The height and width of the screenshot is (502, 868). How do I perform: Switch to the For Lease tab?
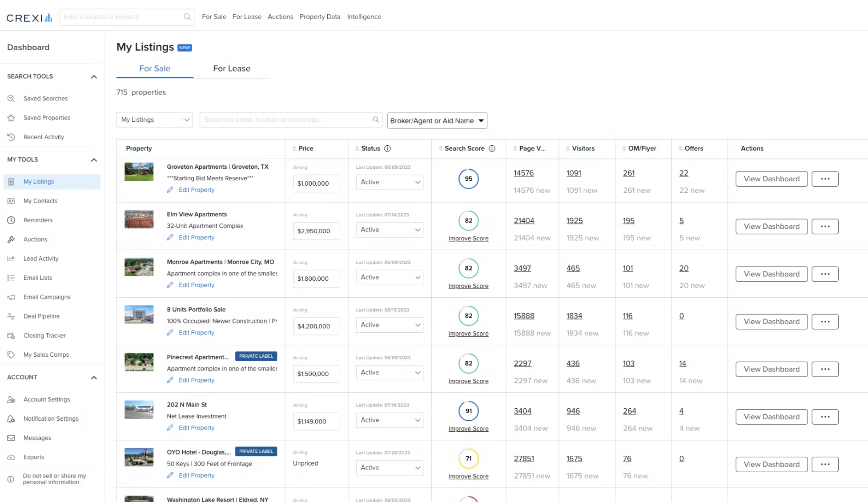(x=232, y=68)
